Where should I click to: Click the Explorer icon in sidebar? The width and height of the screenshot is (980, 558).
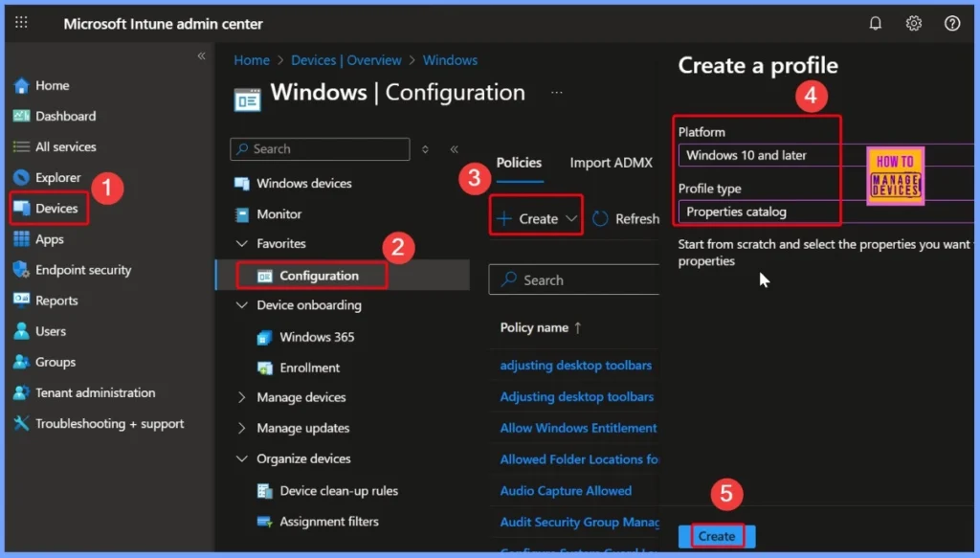[x=21, y=177]
